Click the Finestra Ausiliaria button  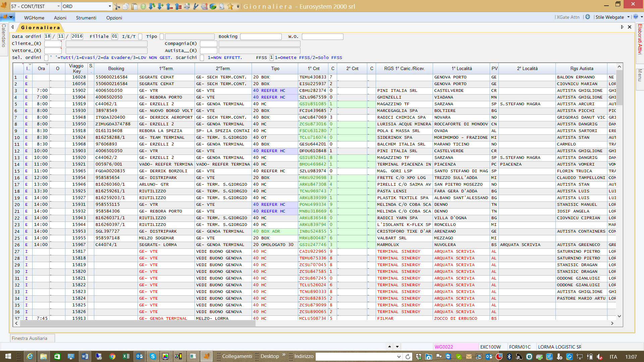pos(30,338)
